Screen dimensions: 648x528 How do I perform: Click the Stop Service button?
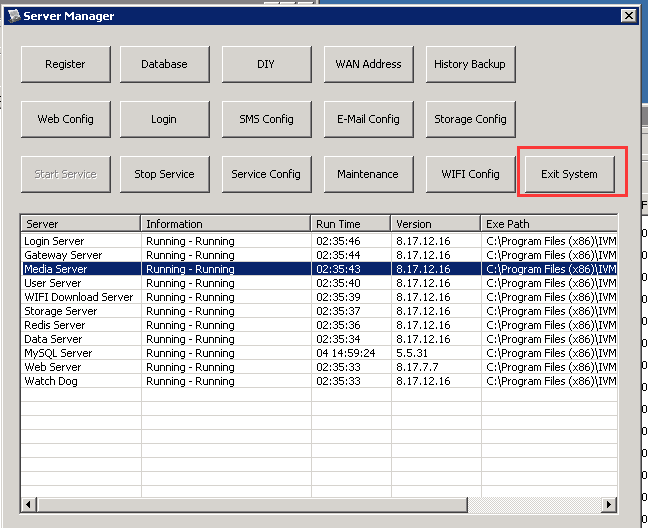pos(164,174)
